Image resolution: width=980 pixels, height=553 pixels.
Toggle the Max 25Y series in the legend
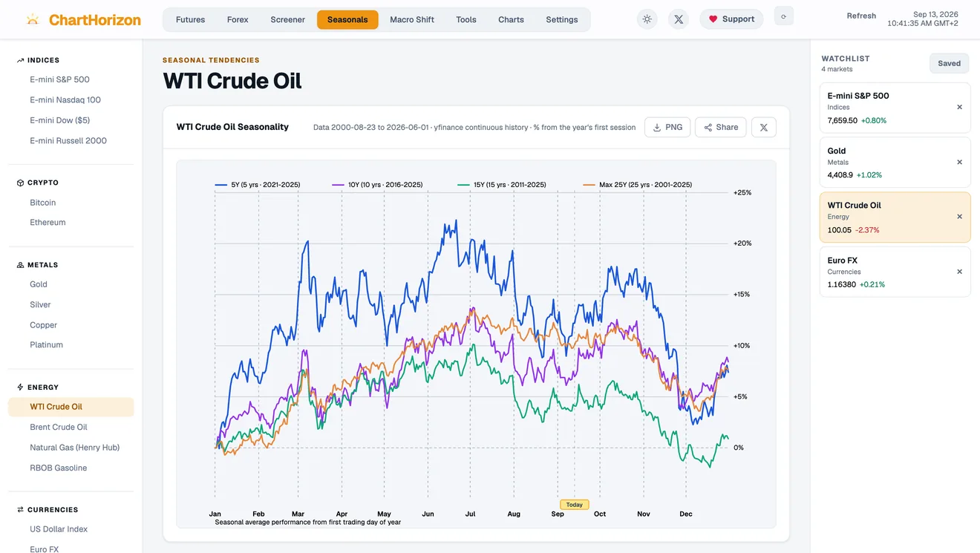click(638, 185)
